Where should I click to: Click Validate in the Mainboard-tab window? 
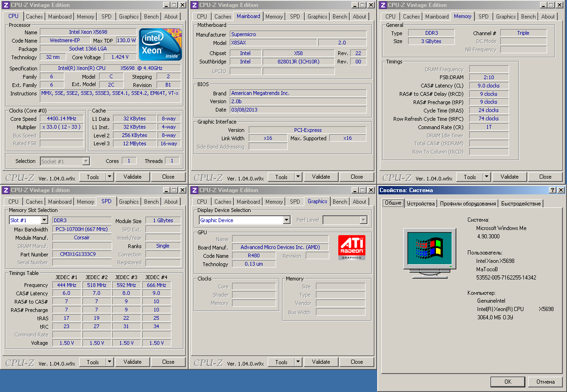click(x=321, y=177)
